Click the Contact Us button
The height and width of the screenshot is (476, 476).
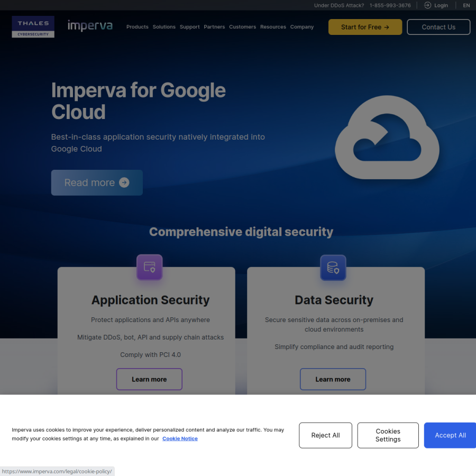coord(438,27)
